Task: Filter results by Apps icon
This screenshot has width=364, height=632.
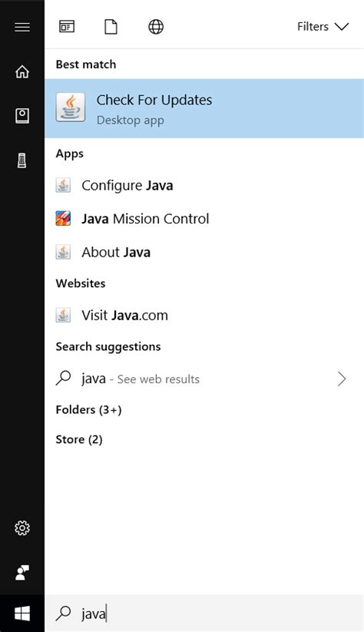Action: (67, 27)
